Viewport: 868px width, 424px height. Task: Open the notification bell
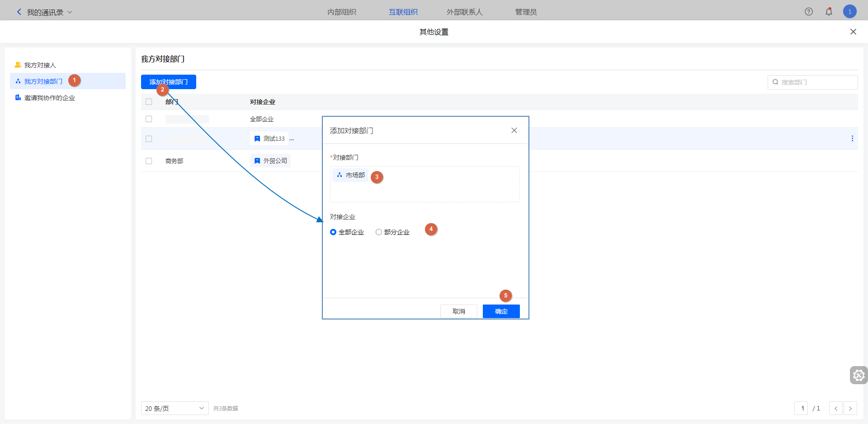829,12
